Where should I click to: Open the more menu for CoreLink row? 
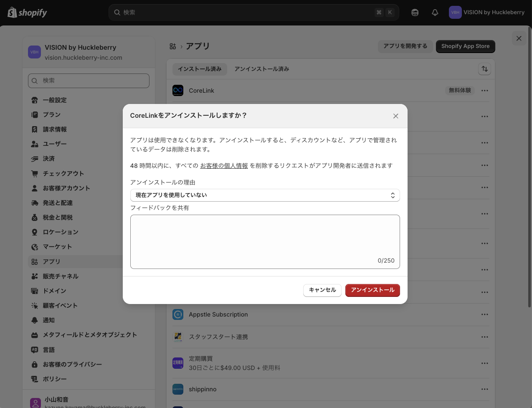pyautogui.click(x=484, y=91)
